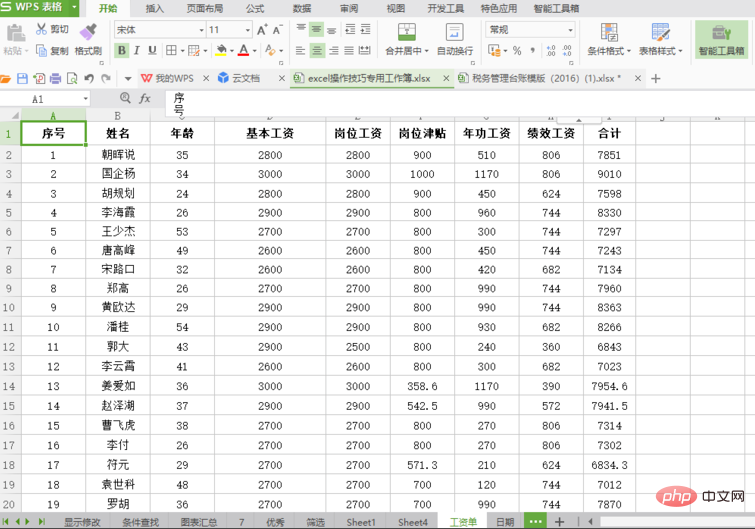Align text to middle vertically
This screenshot has height=529, width=755.
coord(316,29)
